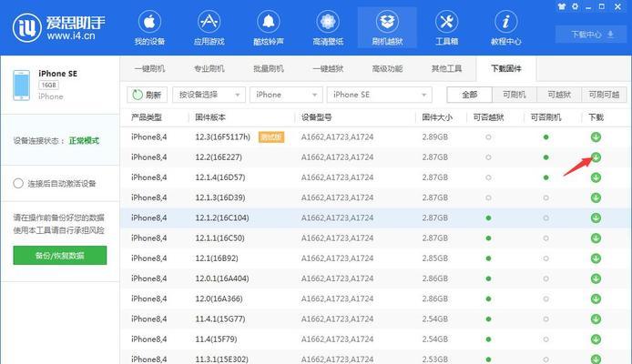Viewport: 632px width, 364px height.
Task: Open 我的设备 from the top navigation
Action: click(x=149, y=28)
